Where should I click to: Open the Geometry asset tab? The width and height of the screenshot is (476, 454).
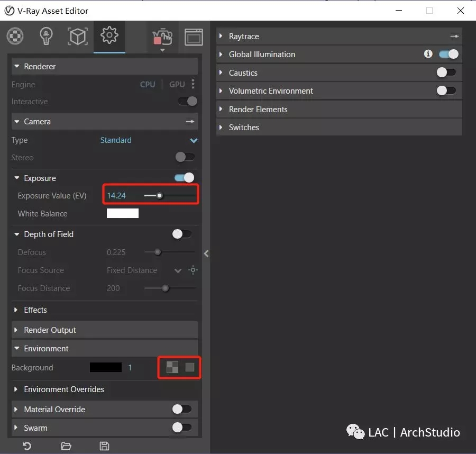tap(78, 37)
